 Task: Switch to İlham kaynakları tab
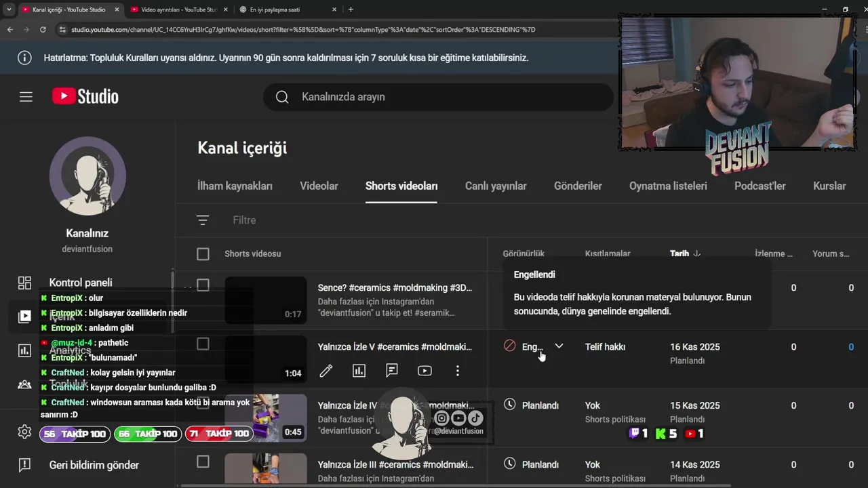235,186
